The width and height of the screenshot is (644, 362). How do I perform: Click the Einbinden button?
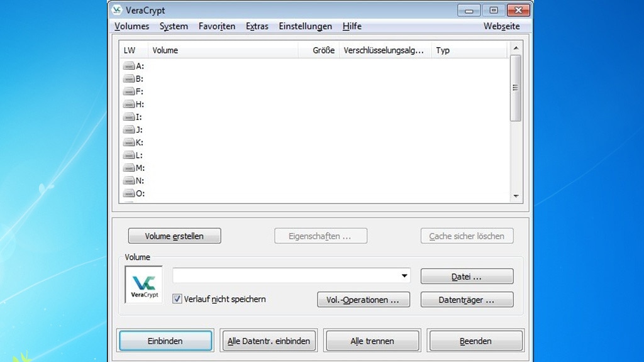click(166, 341)
